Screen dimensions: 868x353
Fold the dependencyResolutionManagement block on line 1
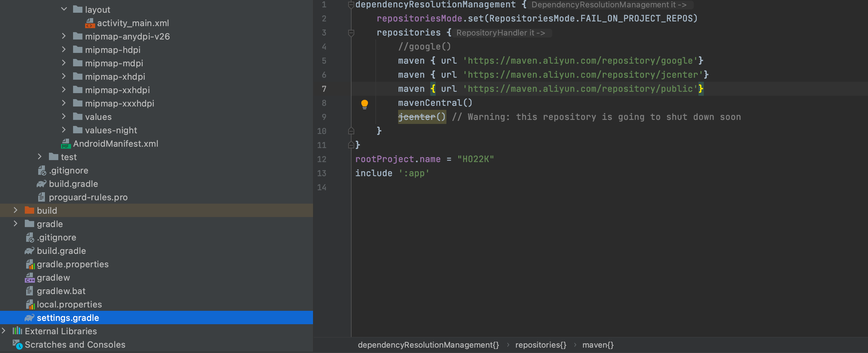351,5
